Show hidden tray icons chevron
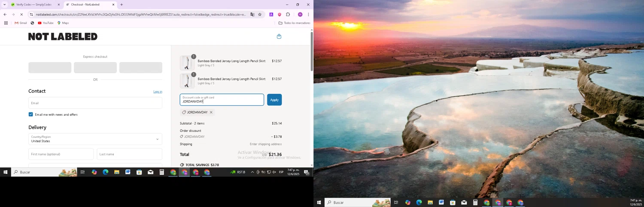Image resolution: width=644 pixels, height=207 pixels. 252,172
